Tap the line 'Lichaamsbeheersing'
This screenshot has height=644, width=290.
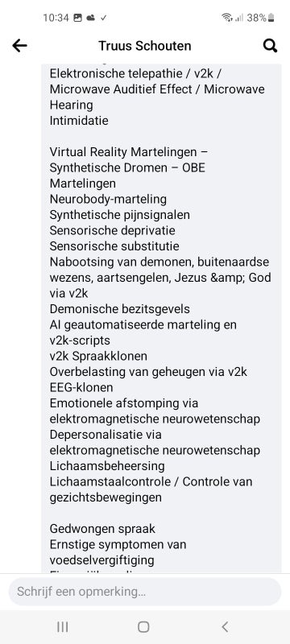(x=107, y=466)
